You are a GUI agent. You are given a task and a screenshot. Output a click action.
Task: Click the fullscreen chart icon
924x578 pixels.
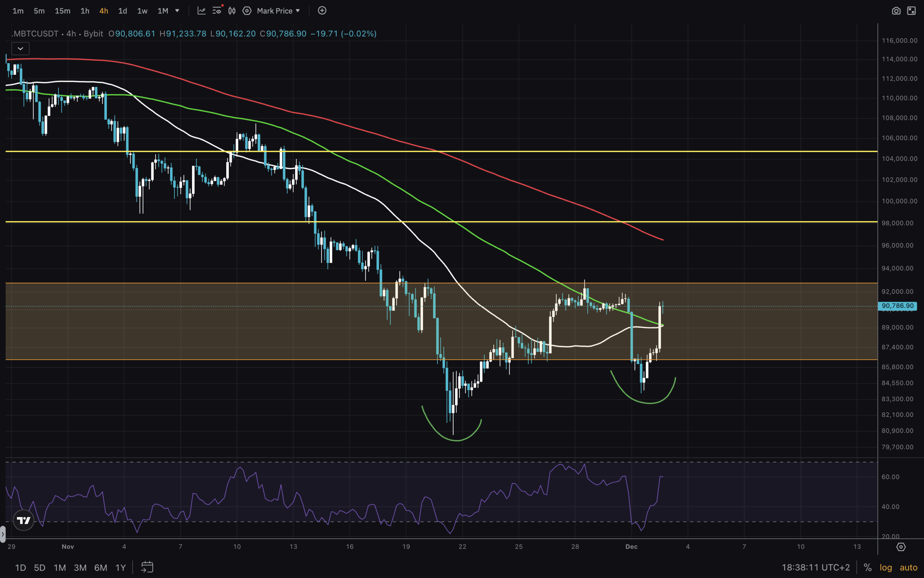(x=911, y=11)
